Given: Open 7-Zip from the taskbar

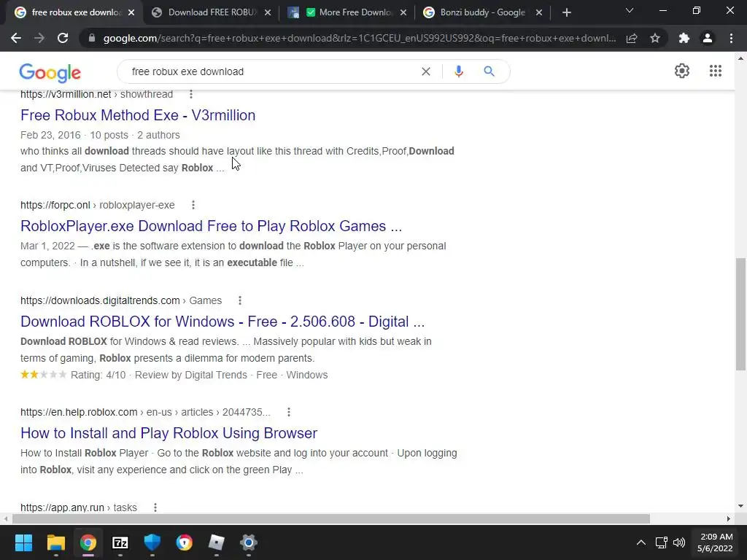Looking at the screenshot, I should [x=120, y=542].
